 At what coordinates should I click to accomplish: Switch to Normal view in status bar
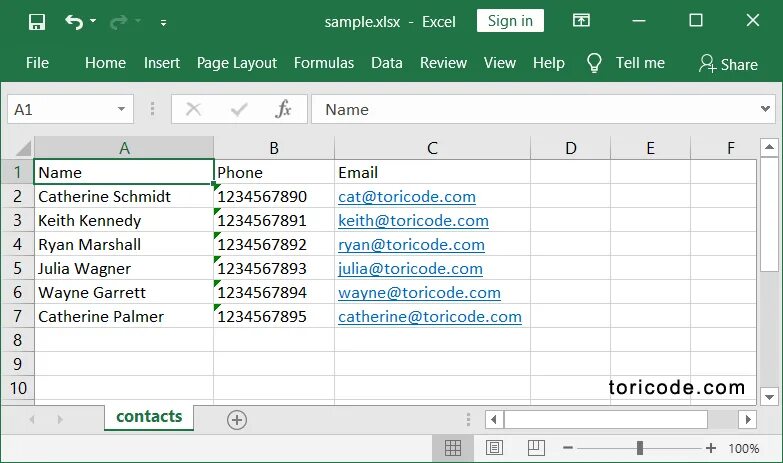452,448
